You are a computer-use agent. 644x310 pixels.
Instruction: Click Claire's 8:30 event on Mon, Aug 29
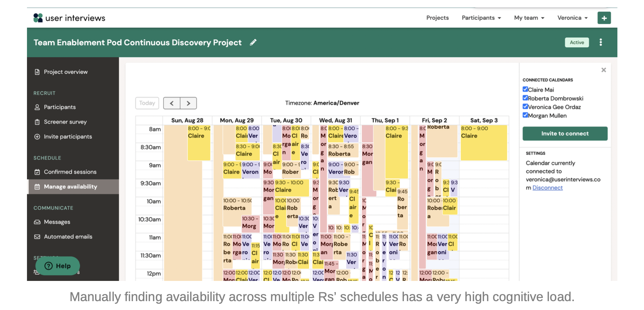[248, 152]
